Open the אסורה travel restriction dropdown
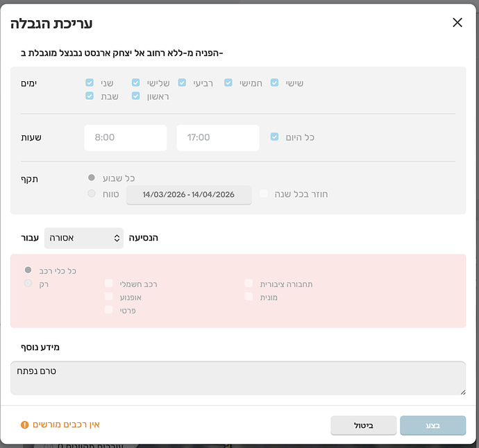 click(83, 238)
